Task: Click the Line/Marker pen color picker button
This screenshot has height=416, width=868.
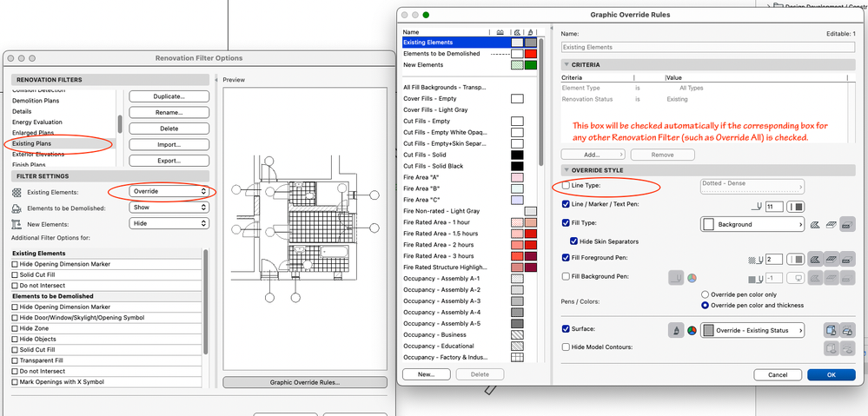Action: click(795, 206)
